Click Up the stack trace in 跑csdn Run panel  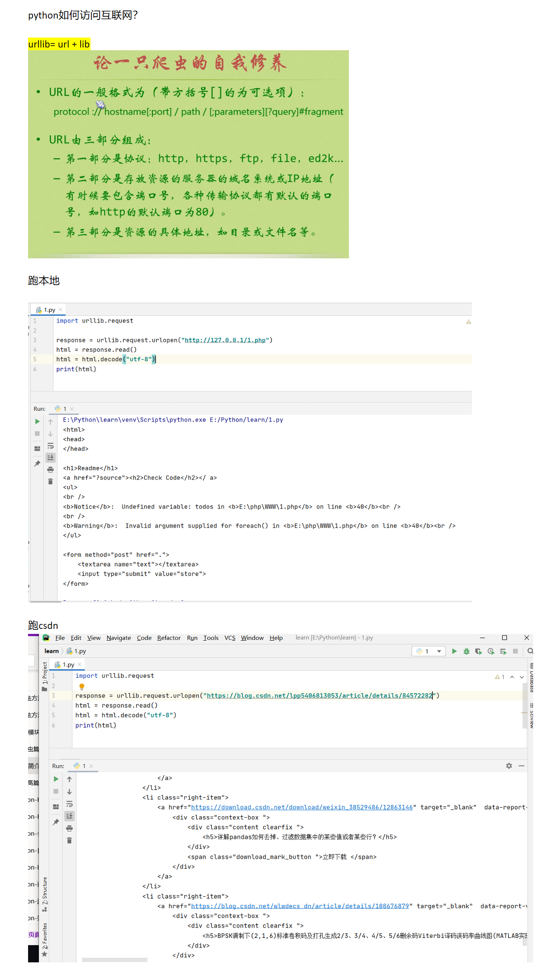click(69, 779)
